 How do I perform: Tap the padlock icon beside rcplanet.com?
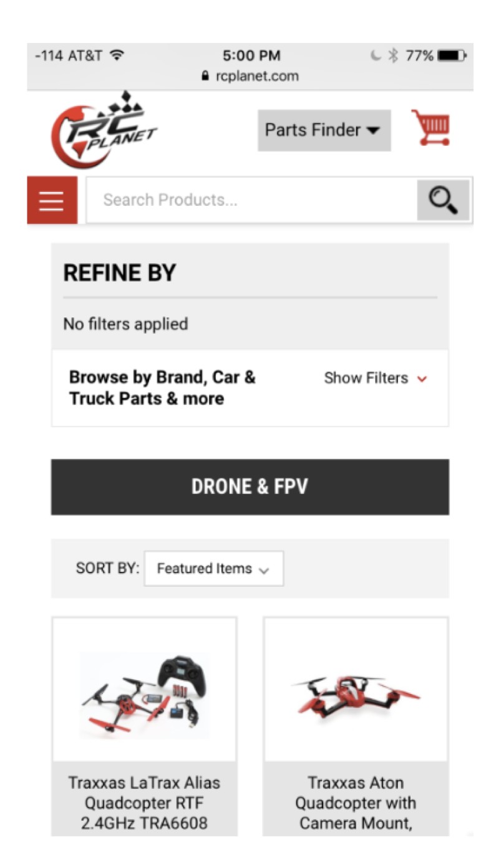tap(205, 76)
